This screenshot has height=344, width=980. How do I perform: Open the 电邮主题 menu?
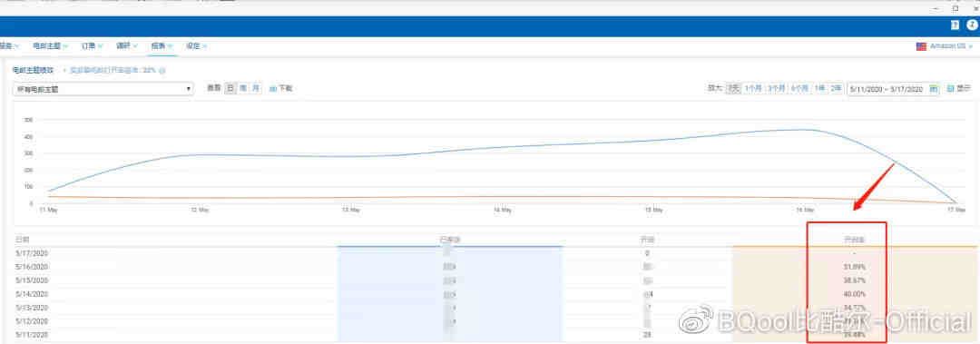50,46
